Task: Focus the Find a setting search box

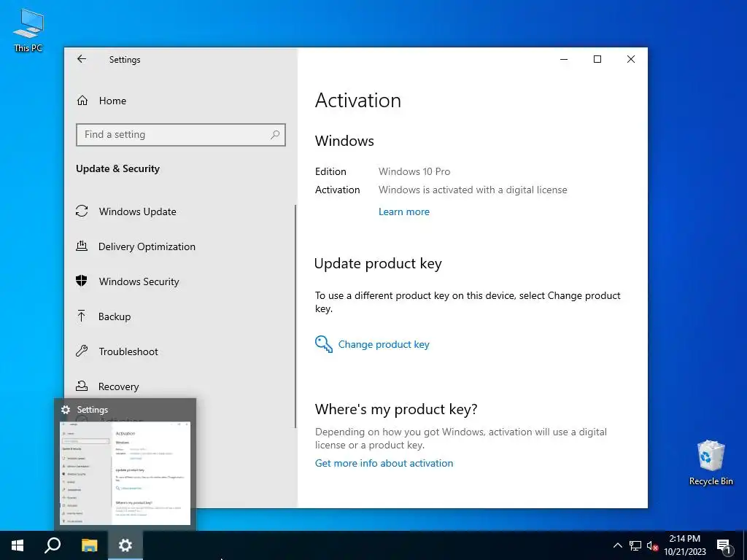Action: [x=181, y=135]
